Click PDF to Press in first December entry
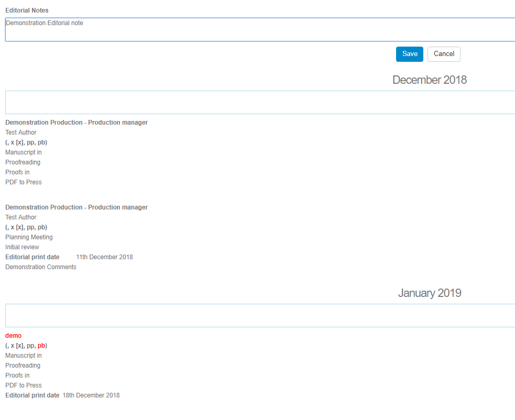 tap(24, 182)
